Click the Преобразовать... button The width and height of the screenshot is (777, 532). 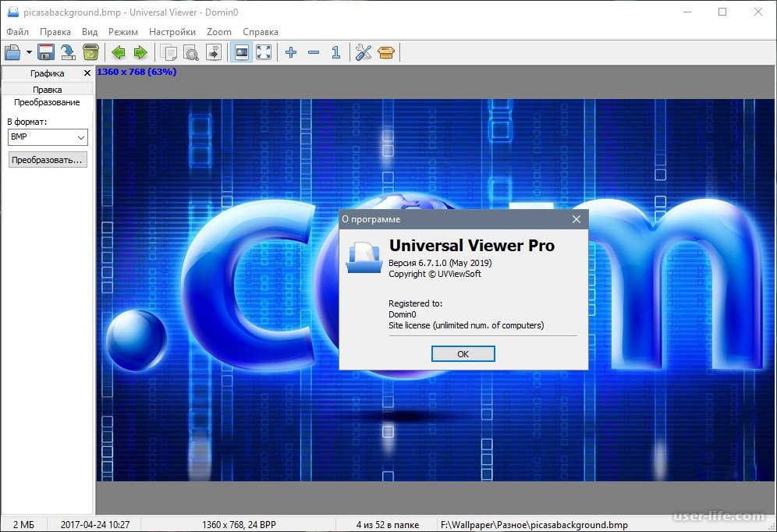click(48, 160)
